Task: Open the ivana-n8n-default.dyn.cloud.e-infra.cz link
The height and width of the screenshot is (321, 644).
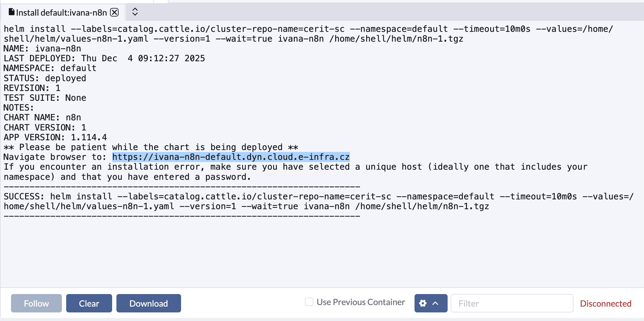Action: click(x=231, y=157)
